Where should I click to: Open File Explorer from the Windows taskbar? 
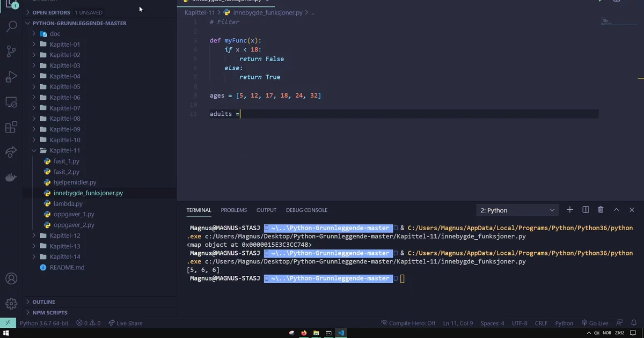click(316, 333)
